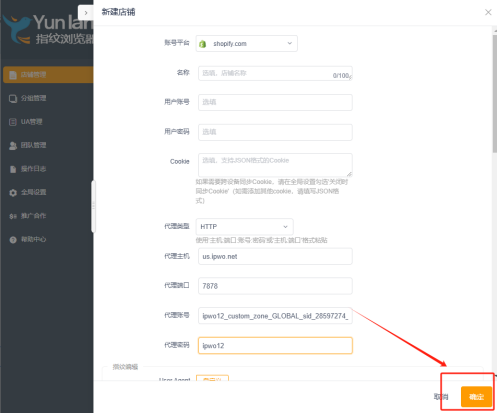This screenshot has height=413, width=498.
Task: Click the 代理主机 field with us.ipwo.net
Action: 275,256
